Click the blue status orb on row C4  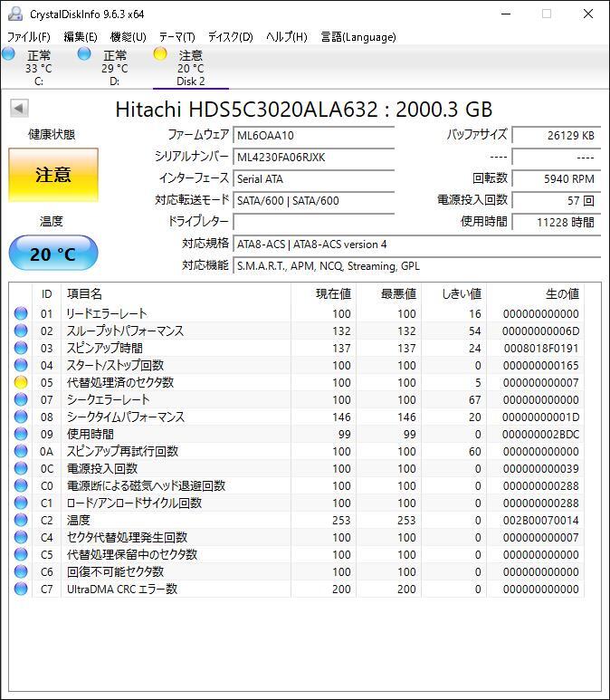[x=21, y=537]
